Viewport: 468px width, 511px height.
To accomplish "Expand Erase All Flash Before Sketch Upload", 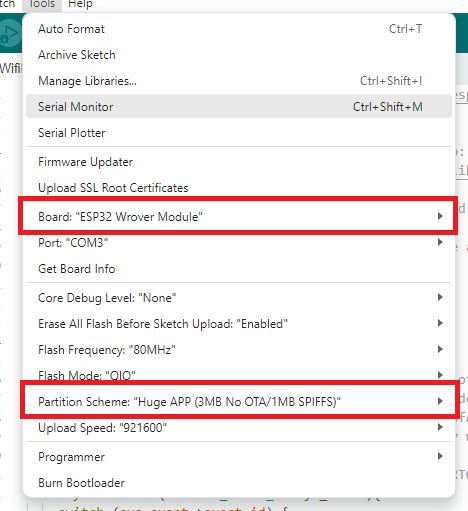I will [239, 324].
